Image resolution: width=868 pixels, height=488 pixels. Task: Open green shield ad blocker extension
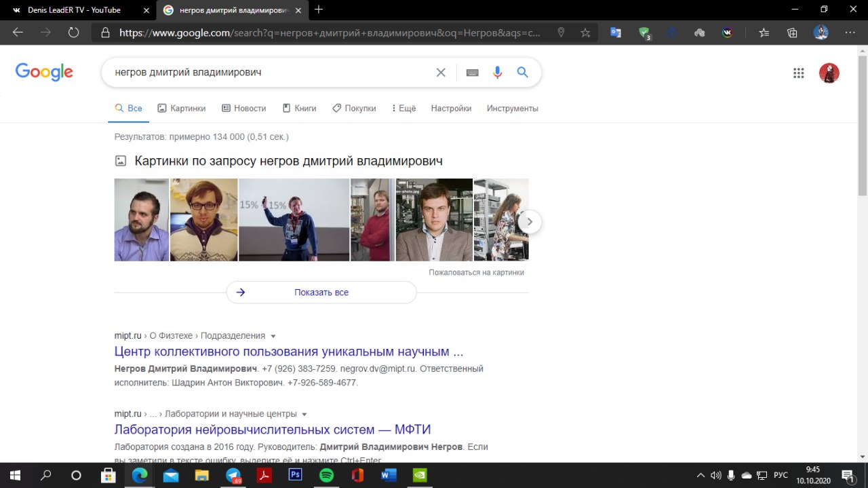(645, 33)
